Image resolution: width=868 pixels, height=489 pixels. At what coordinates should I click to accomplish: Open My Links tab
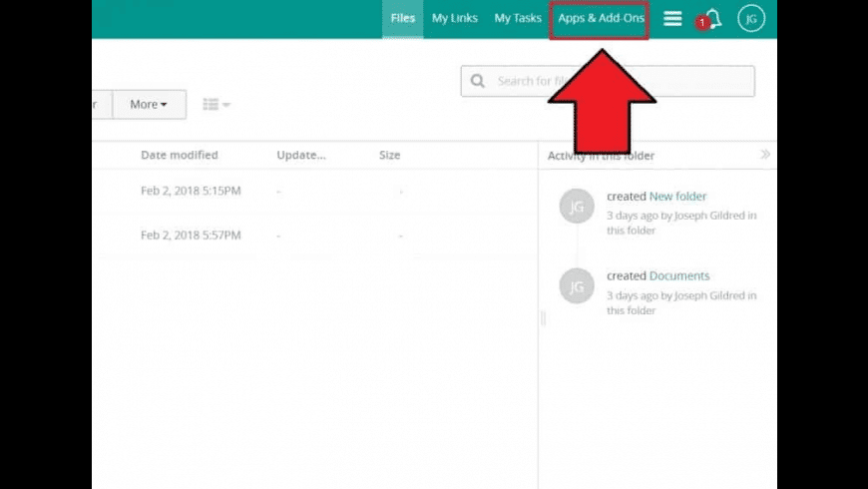pos(455,18)
